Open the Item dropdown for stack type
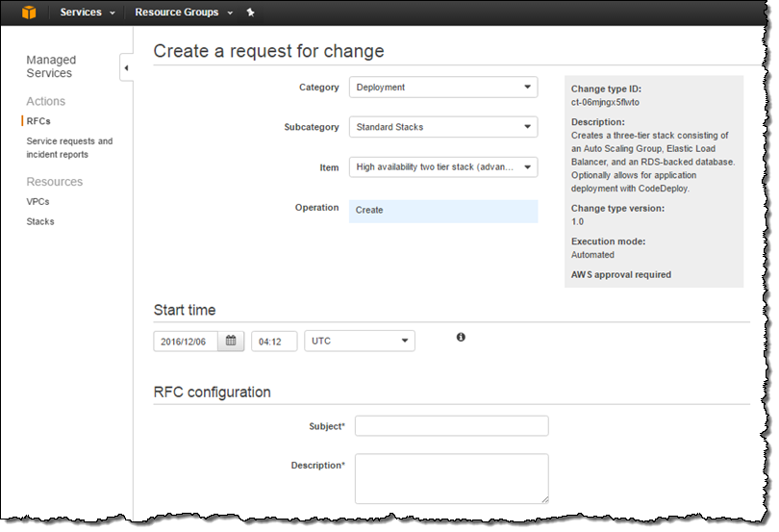The image size is (779, 532). 442,167
